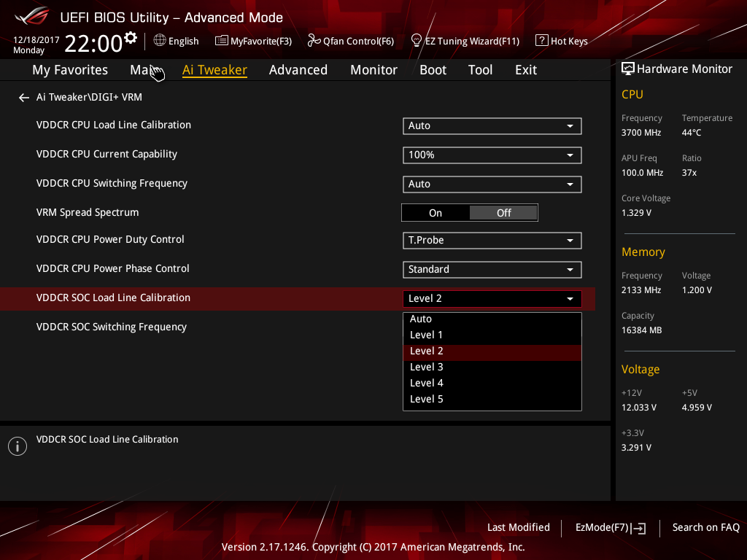
Task: Open MyFavorite(F3) list icon
Action: click(x=222, y=41)
